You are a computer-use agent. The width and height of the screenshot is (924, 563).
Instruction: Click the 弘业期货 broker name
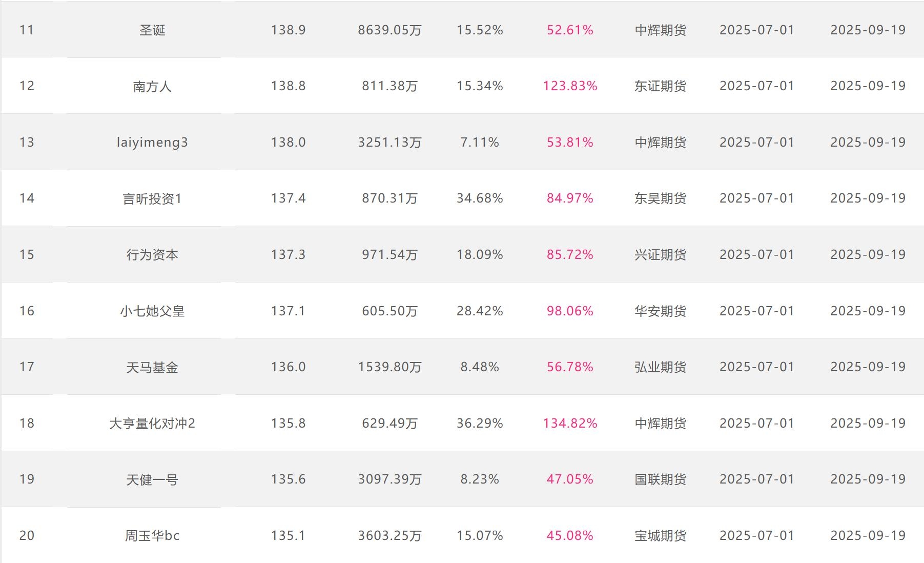point(660,367)
